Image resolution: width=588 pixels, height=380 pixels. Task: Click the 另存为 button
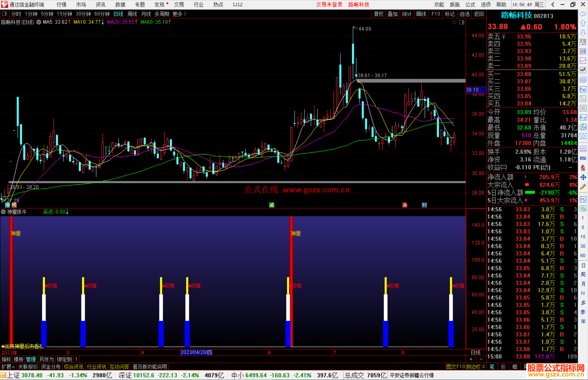tap(47, 359)
